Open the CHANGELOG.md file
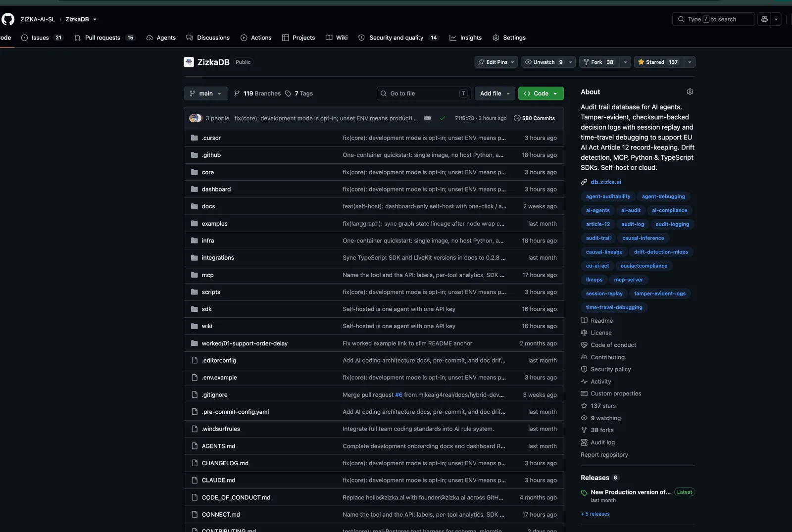This screenshot has height=532, width=792. (225, 463)
